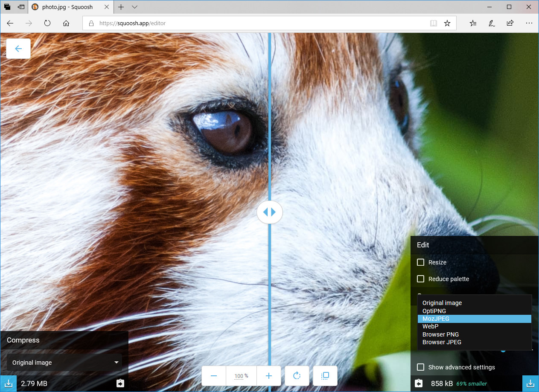This screenshot has width=539, height=392.
Task: Click the split-view comparison slider handle
Action: (x=270, y=212)
